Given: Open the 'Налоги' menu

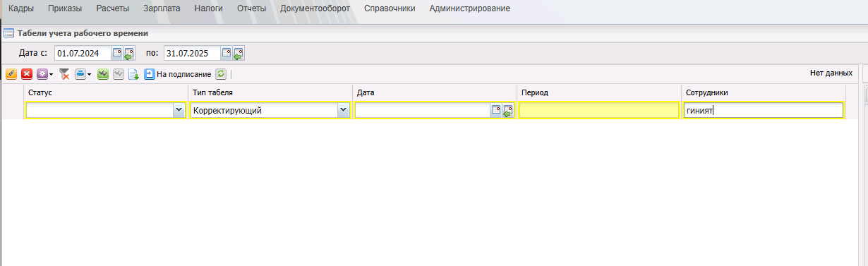Looking at the screenshot, I should (209, 8).
